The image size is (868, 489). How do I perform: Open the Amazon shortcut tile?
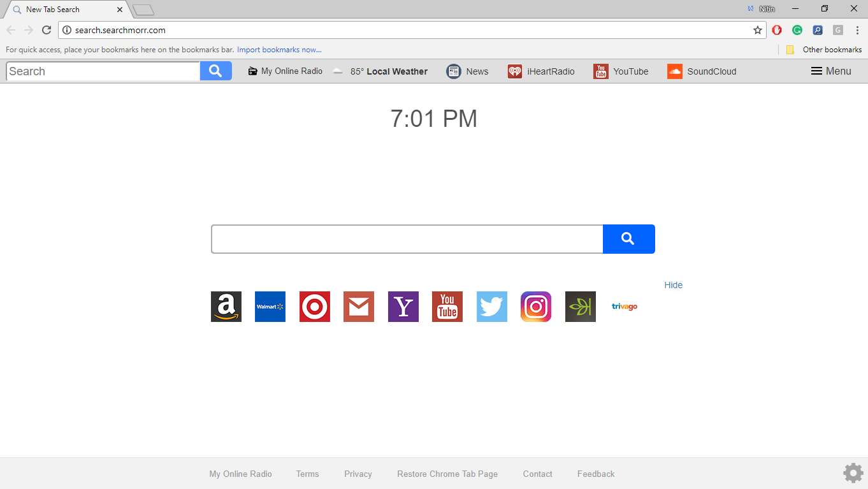226,307
